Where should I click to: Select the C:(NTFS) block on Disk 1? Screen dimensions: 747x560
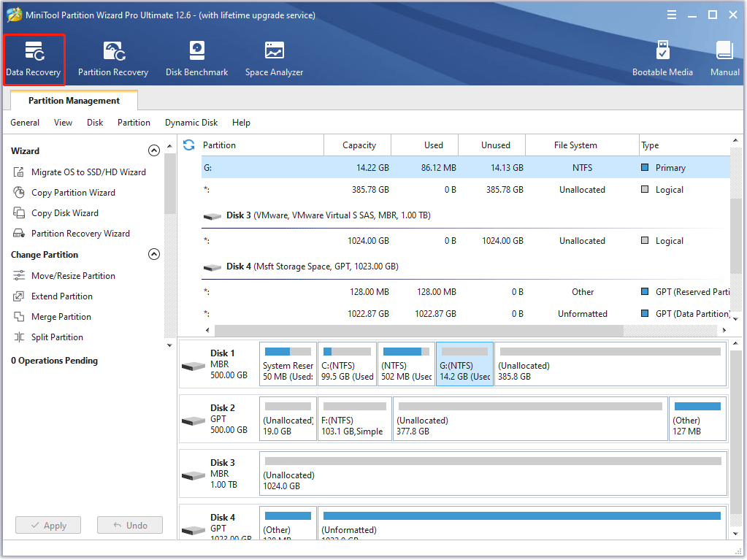[347, 364]
